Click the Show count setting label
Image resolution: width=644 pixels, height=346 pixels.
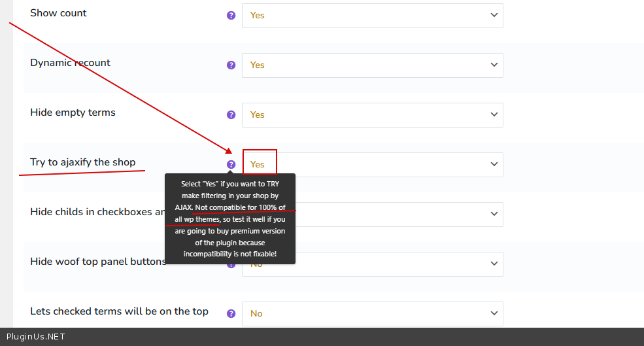[x=58, y=13]
